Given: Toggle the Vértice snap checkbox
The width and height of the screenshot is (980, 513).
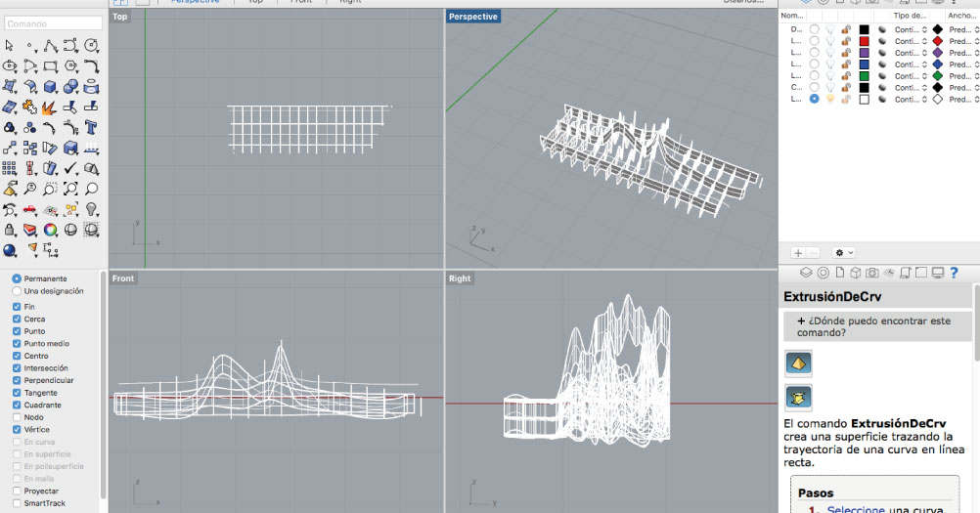Looking at the screenshot, I should point(17,429).
